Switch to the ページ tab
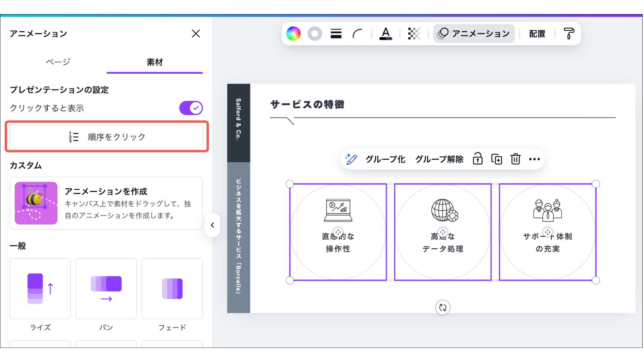 click(58, 62)
